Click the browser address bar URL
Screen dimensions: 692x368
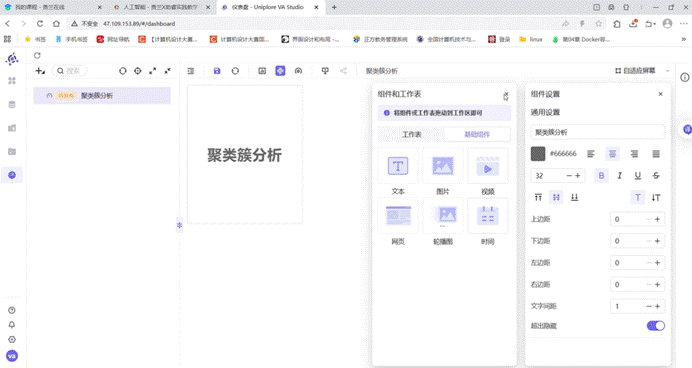[x=139, y=24]
